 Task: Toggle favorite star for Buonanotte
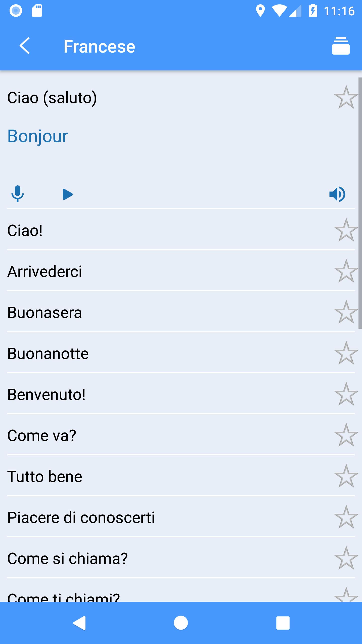point(346,353)
